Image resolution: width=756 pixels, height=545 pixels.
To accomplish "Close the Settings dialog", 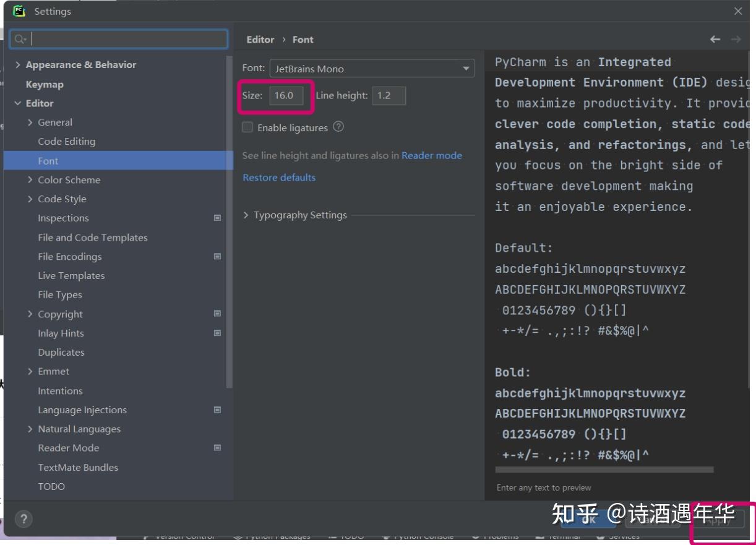I will [x=738, y=11].
